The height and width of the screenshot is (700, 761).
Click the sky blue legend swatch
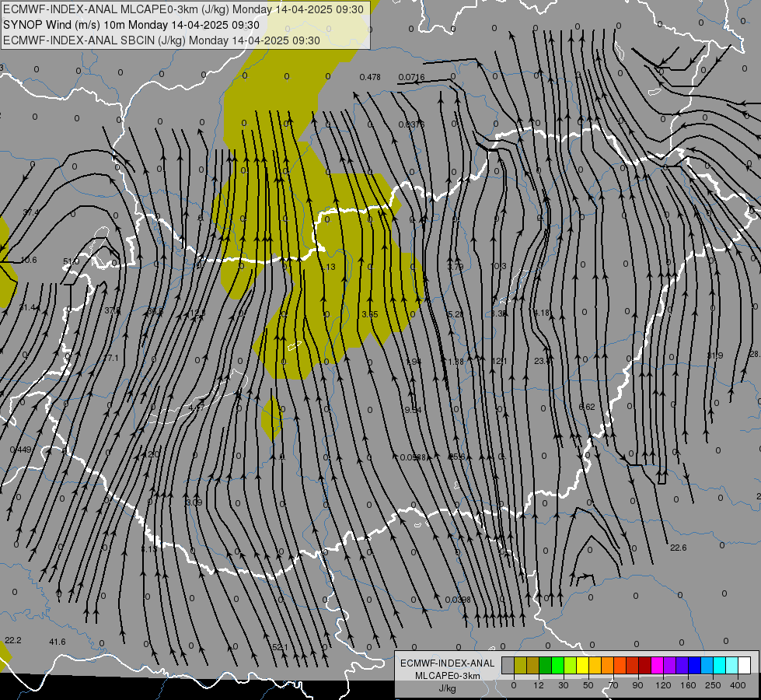coord(707,665)
